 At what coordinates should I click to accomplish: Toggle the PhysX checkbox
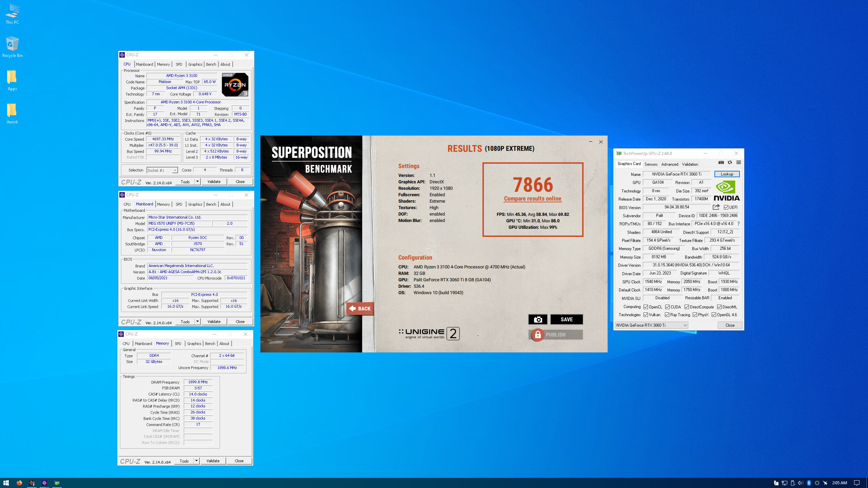point(695,315)
